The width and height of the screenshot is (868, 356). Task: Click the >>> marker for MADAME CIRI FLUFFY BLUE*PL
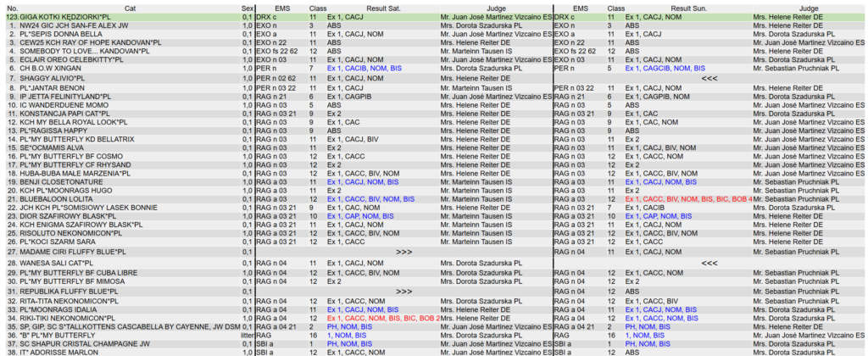404,252
